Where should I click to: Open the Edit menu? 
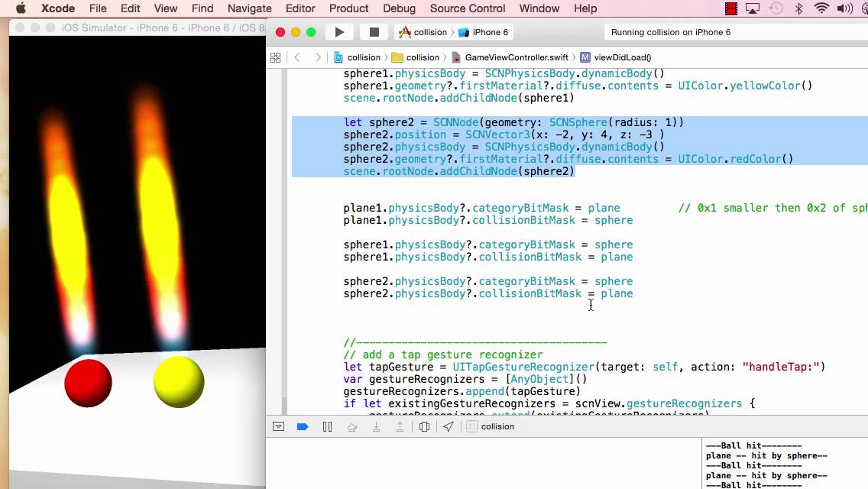[130, 8]
